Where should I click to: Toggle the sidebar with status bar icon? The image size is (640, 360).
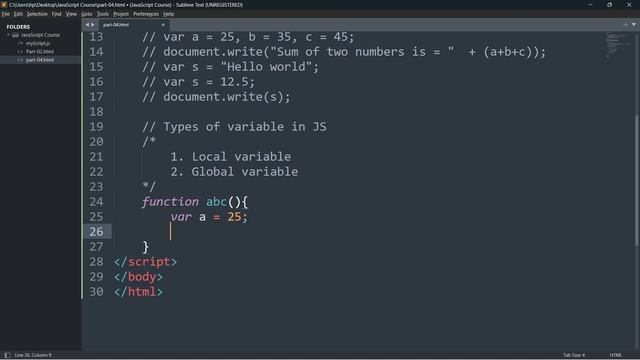coord(7,355)
